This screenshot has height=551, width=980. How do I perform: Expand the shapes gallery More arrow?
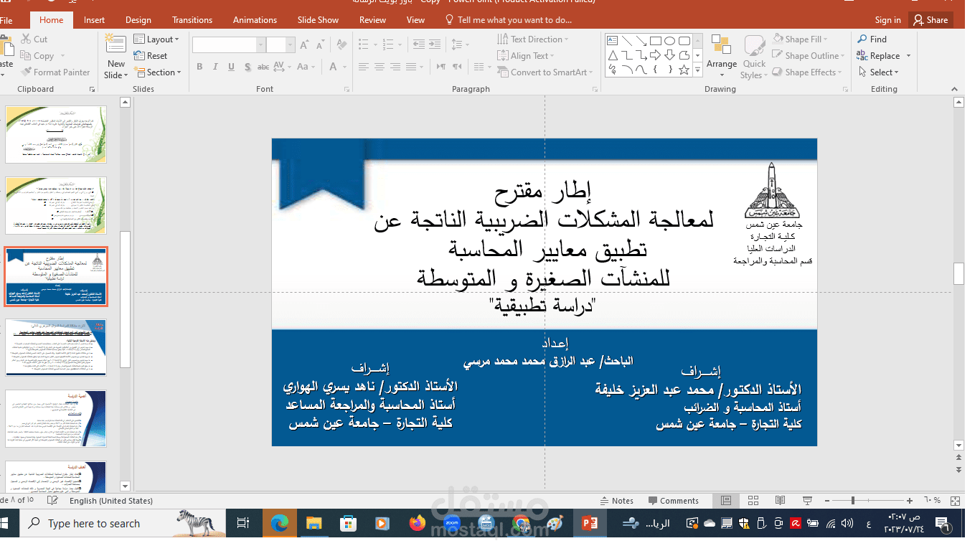point(697,70)
